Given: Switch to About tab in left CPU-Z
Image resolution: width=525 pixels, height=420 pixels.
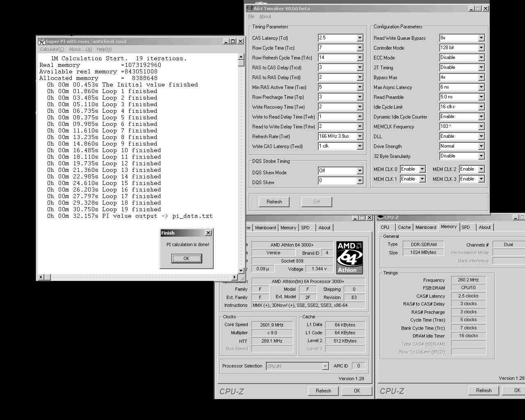Looking at the screenshot, I should coord(324,228).
